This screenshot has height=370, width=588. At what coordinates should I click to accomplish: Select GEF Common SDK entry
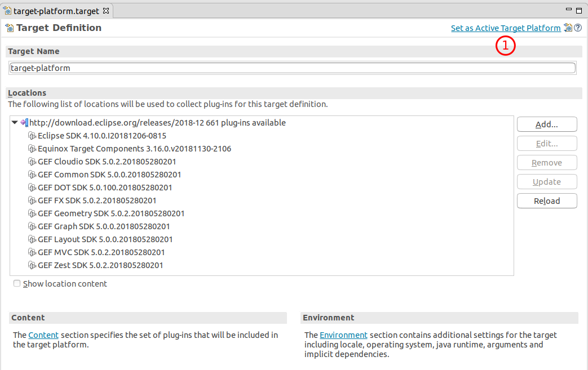tap(109, 175)
